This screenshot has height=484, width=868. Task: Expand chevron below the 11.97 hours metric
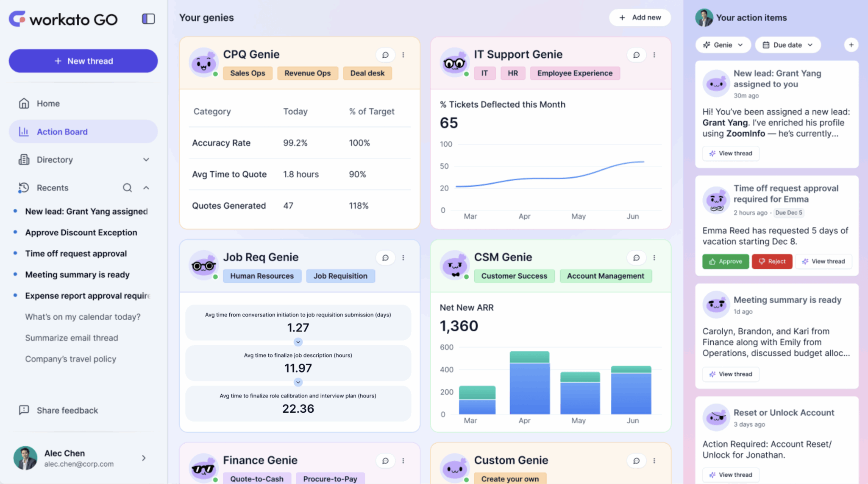pyautogui.click(x=298, y=382)
